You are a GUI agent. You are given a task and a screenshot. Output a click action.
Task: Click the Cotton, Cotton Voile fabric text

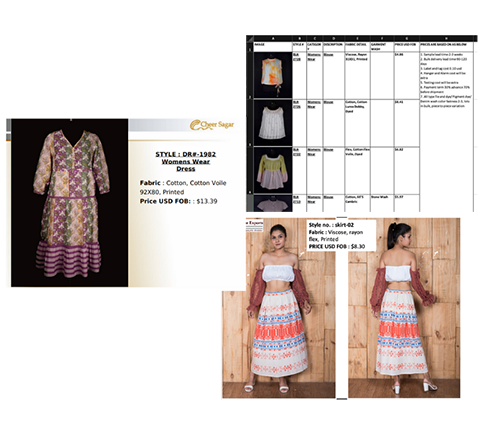(196, 183)
